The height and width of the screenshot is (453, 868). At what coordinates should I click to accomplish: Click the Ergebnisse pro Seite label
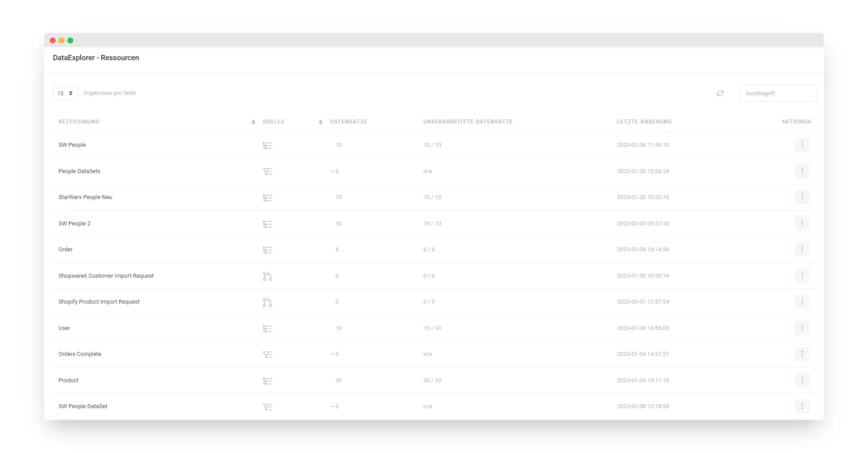click(x=110, y=93)
